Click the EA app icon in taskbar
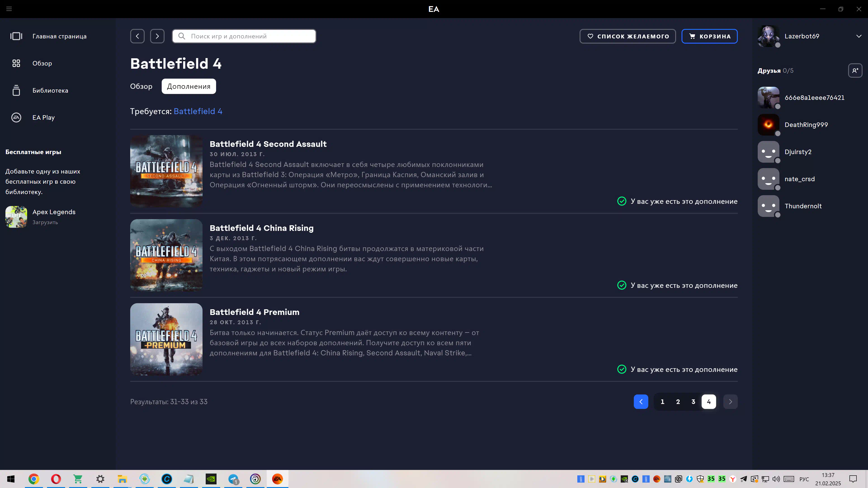Screen dimensions: 868x488 (x=278, y=479)
